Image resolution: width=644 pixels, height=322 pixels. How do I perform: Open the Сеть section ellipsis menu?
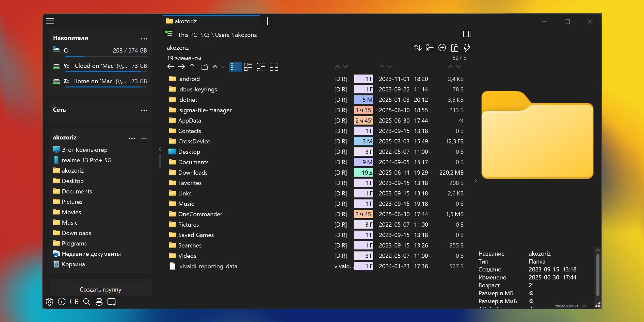(144, 110)
